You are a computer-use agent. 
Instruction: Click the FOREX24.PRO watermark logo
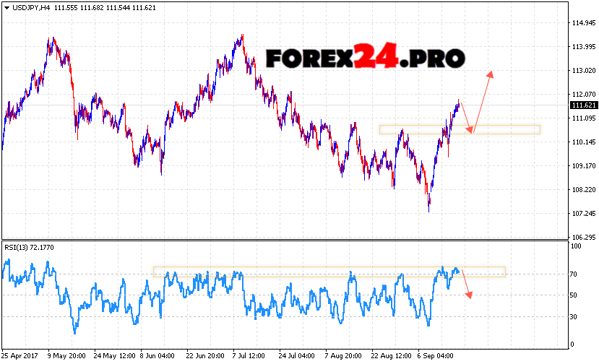[x=365, y=57]
